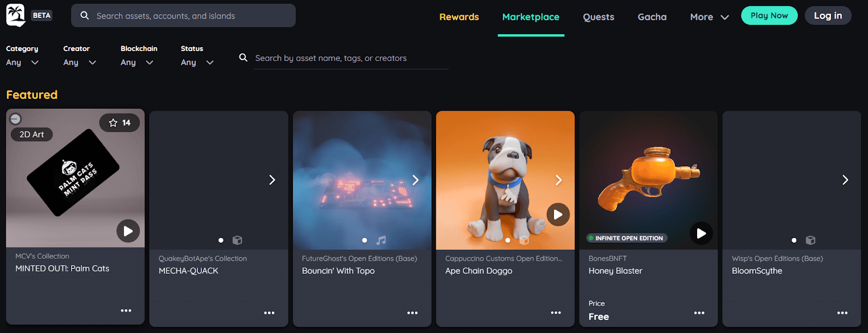
Task: Go to the Quests tab
Action: [598, 17]
